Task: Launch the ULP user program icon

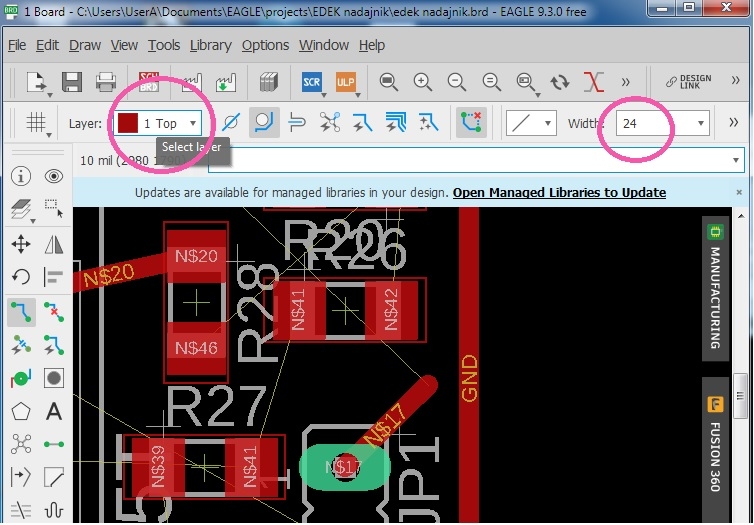Action: pos(345,82)
